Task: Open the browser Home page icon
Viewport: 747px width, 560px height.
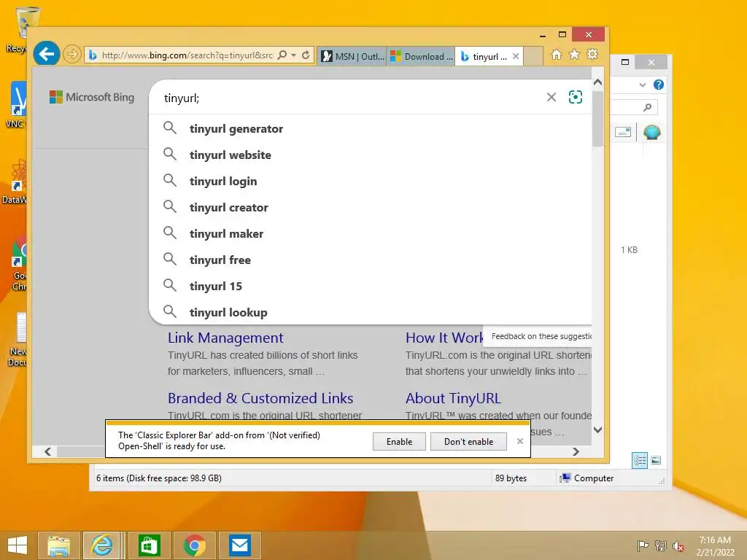Action: click(556, 55)
